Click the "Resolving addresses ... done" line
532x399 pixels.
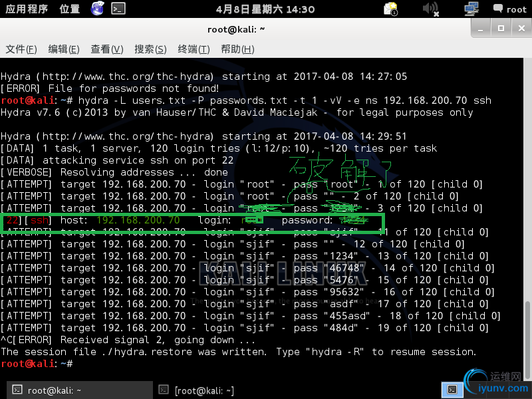click(114, 172)
